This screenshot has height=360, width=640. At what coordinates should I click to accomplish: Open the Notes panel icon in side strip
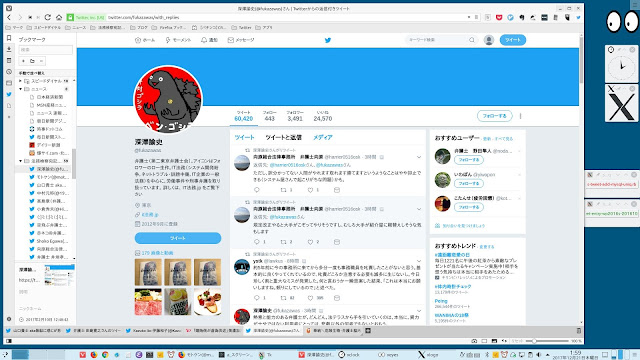coord(9,60)
